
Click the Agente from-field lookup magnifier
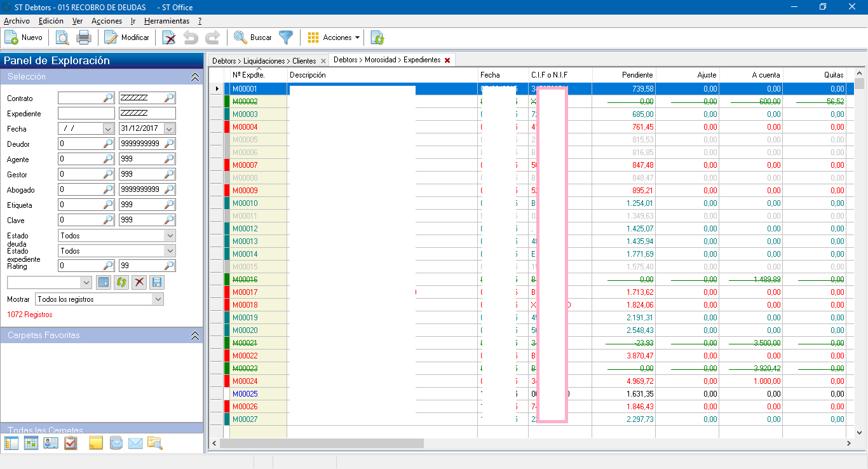pos(109,160)
